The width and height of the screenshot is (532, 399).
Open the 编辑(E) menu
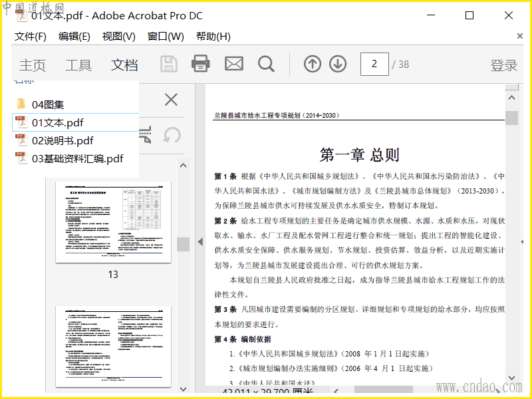click(x=74, y=37)
